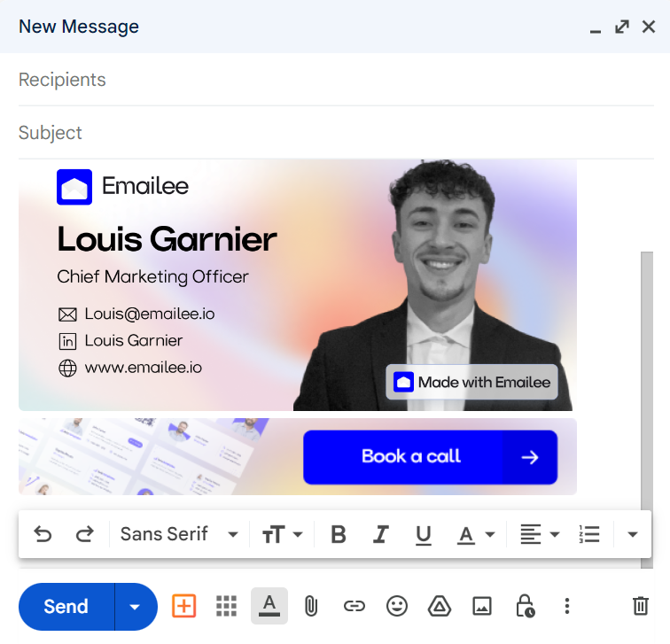Open the grid of apps icon
Viewport: 670px width, 644px height.
[x=227, y=606]
